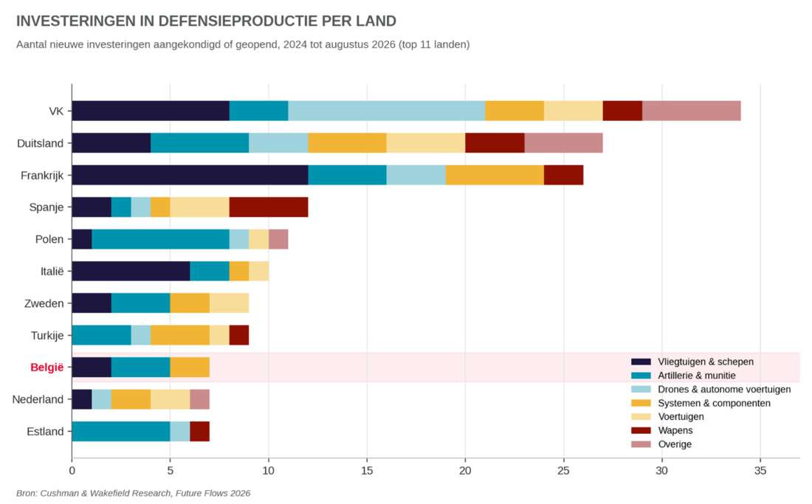The width and height of the screenshot is (812, 504).
Task: Click the light blue Drones legend swatch
Action: tap(641, 389)
